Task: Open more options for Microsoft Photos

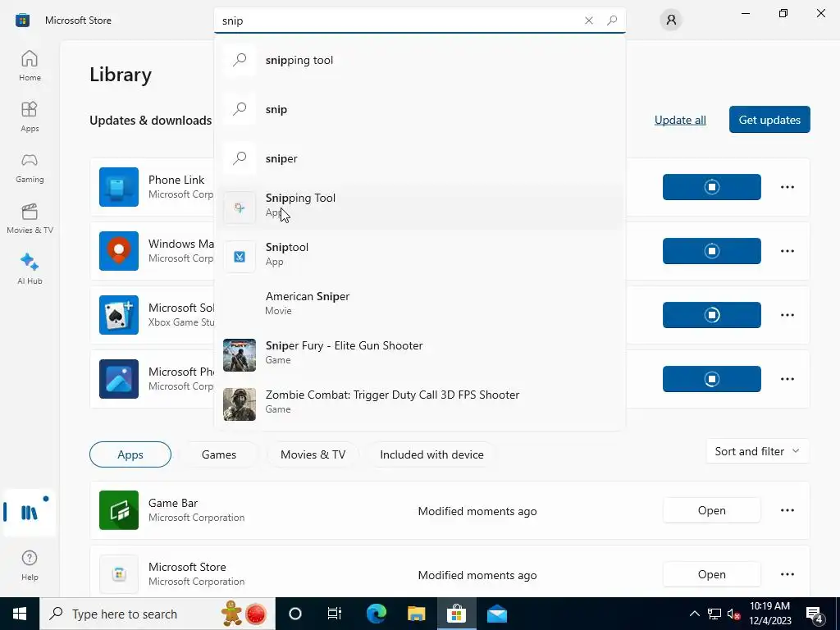Action: [787, 379]
